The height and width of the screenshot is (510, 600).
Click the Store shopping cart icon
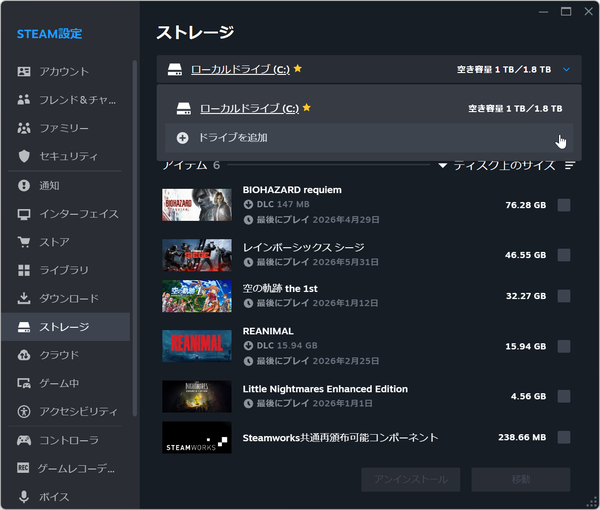point(24,242)
